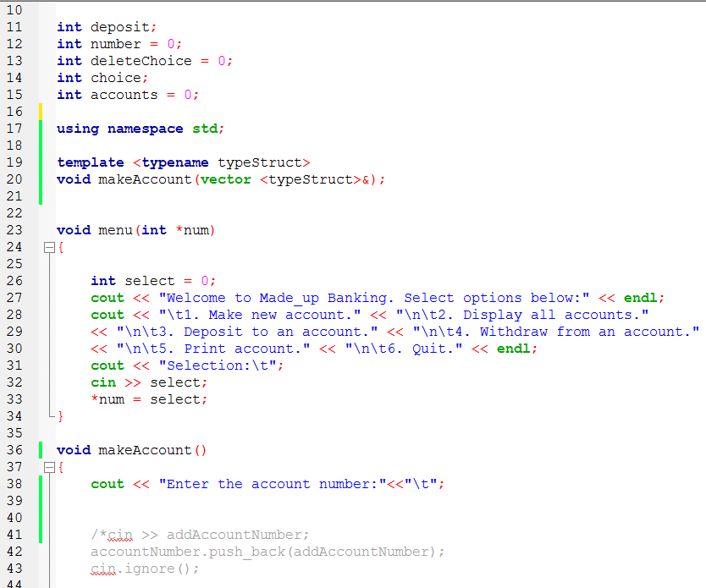Click the green change marker next to line 20

point(41,179)
